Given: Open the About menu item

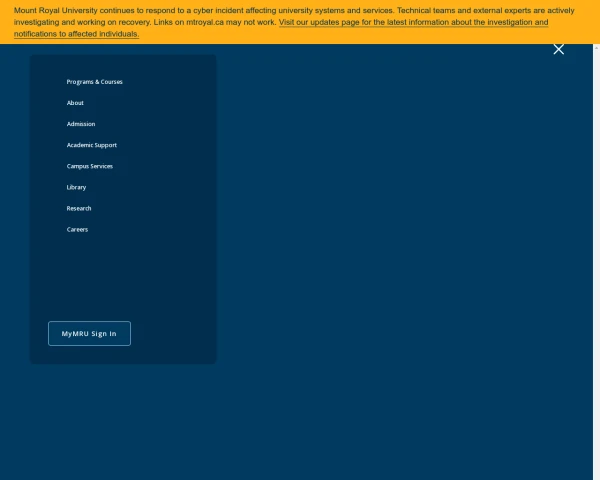Looking at the screenshot, I should [x=75, y=103].
